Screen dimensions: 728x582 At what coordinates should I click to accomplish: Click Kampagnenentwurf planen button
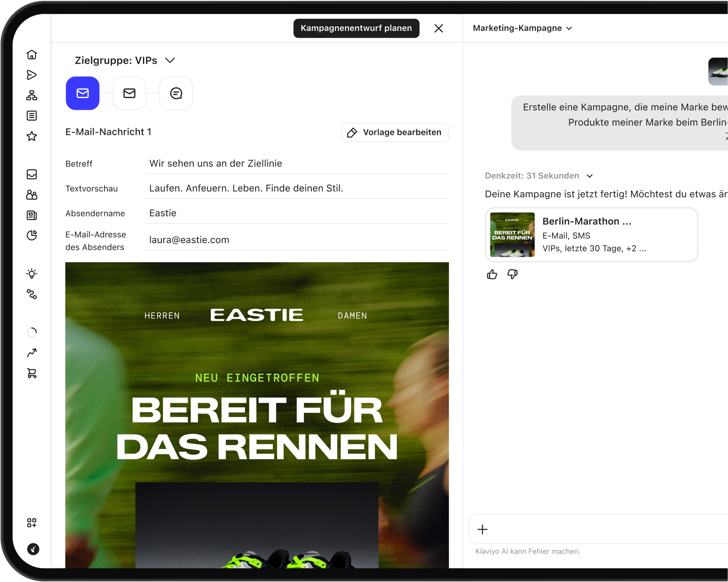click(356, 28)
